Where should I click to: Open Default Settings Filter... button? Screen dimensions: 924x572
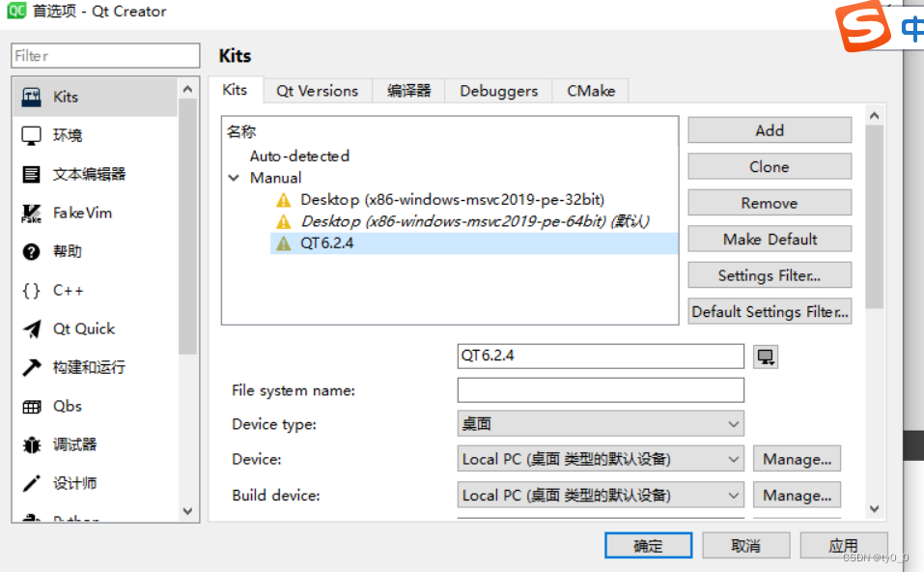(770, 311)
